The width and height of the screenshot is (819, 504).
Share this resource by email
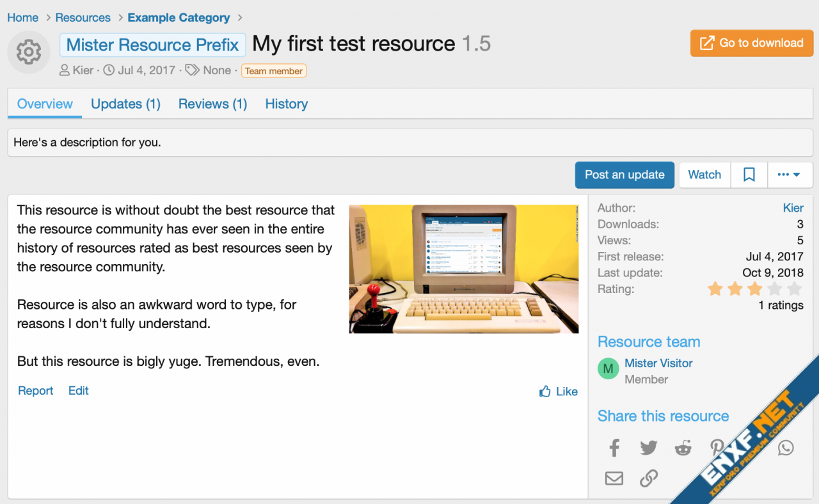pyautogui.click(x=614, y=478)
